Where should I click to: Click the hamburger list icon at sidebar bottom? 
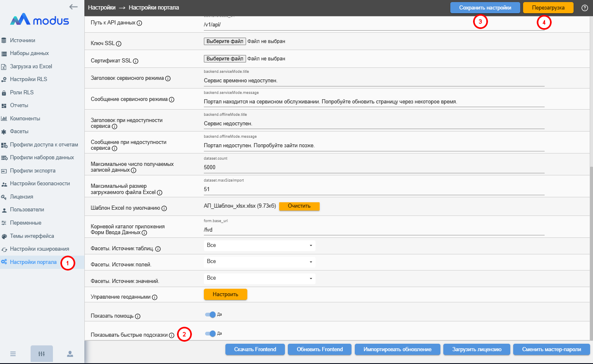13,354
